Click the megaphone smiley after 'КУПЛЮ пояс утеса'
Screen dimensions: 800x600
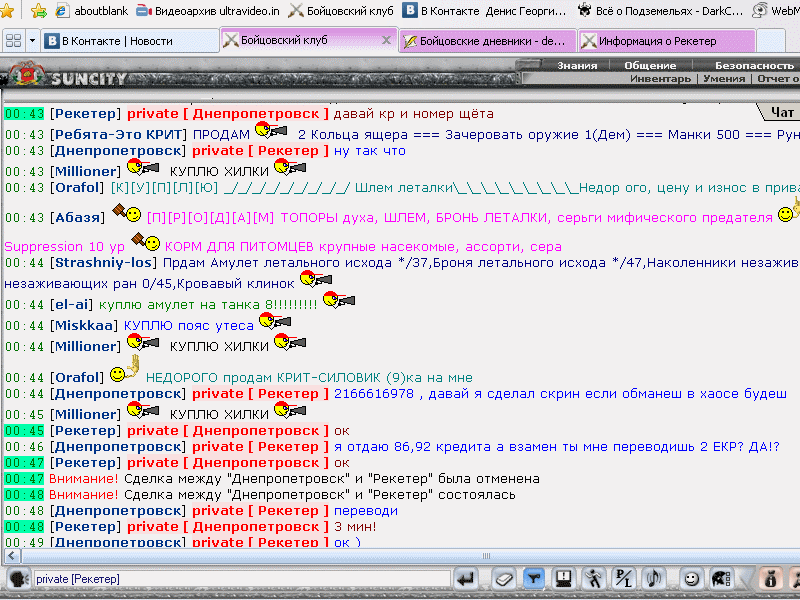pos(275,321)
